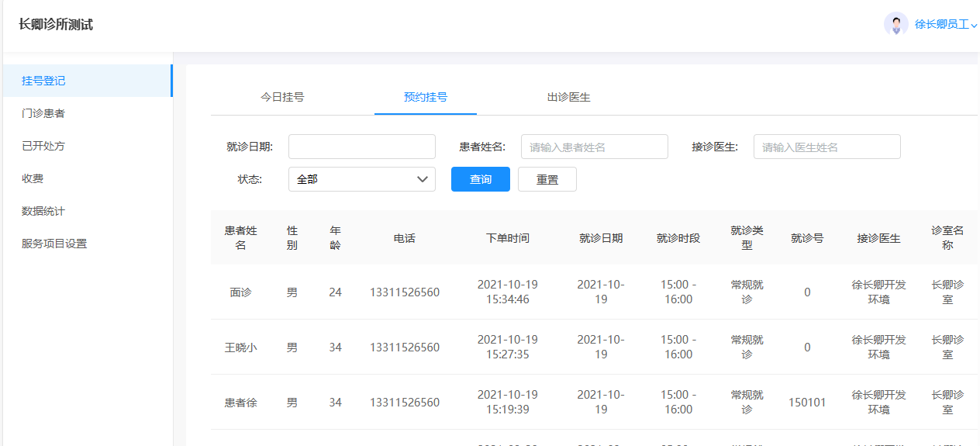Click the 长卿诊所测试 title

(x=56, y=25)
